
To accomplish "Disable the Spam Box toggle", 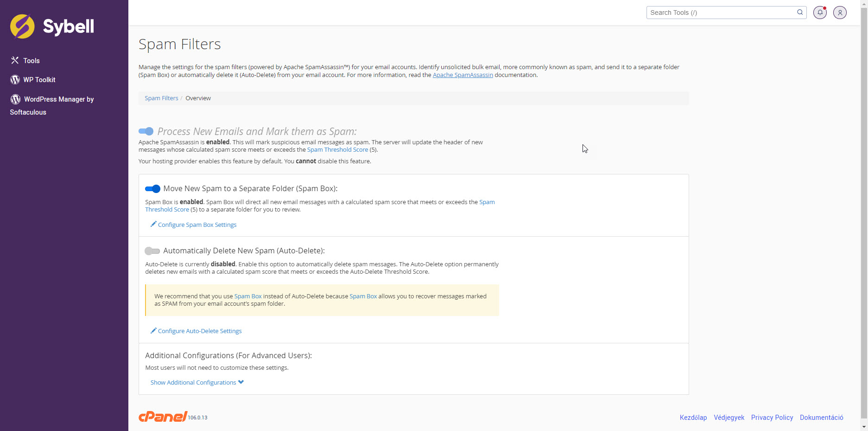I will [x=152, y=189].
